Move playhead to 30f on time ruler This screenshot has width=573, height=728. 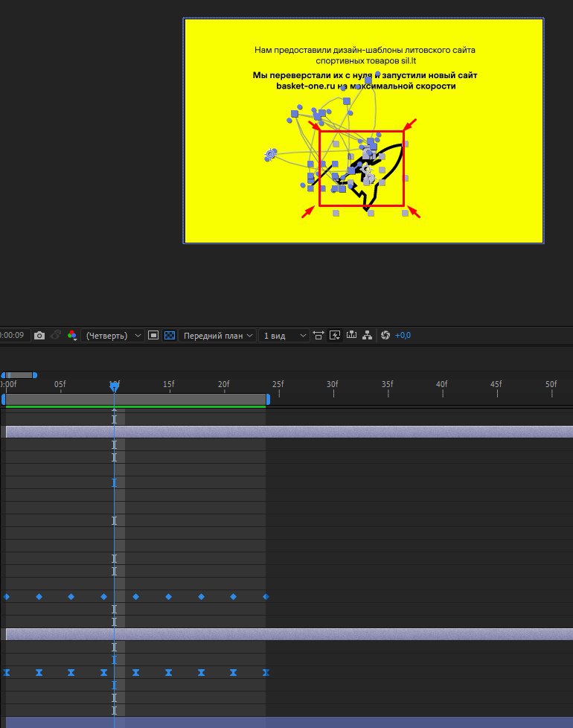(x=333, y=384)
